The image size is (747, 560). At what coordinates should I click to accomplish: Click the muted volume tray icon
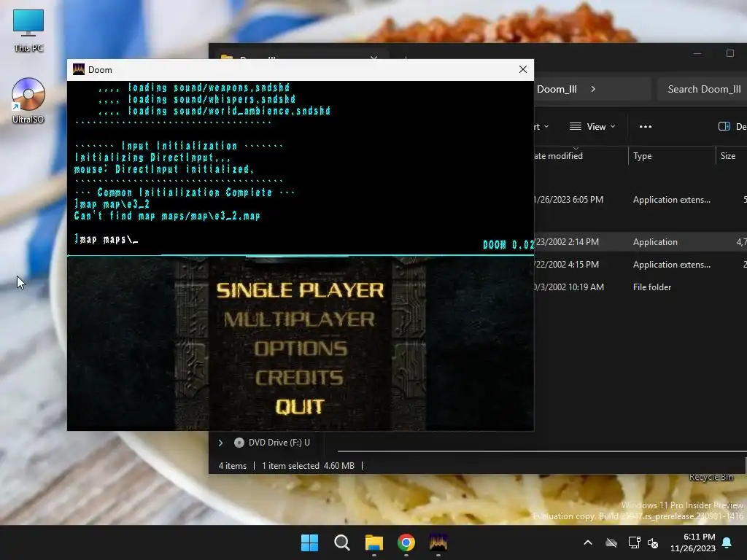[653, 542]
